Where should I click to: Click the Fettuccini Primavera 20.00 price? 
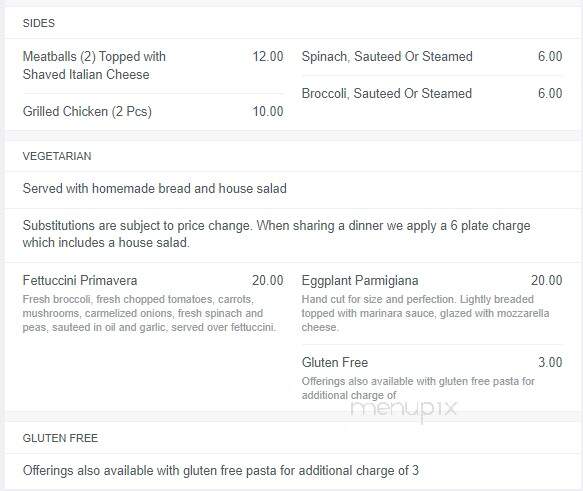click(x=268, y=280)
